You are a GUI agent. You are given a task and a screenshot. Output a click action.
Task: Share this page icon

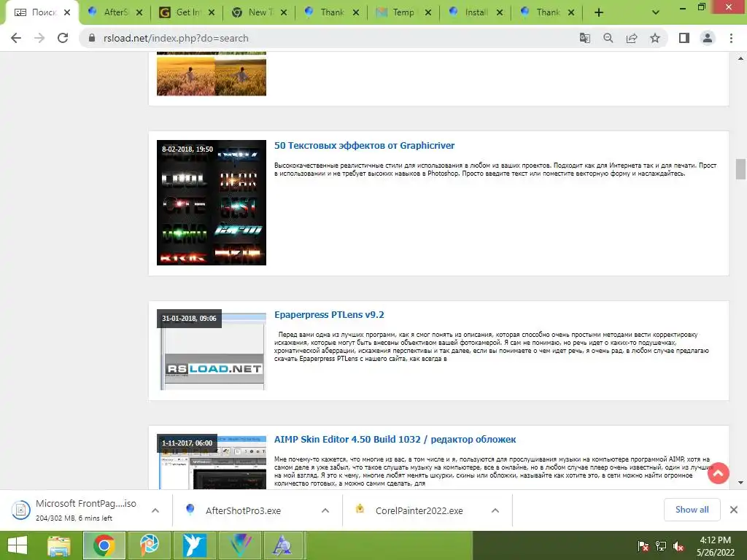coord(632,38)
